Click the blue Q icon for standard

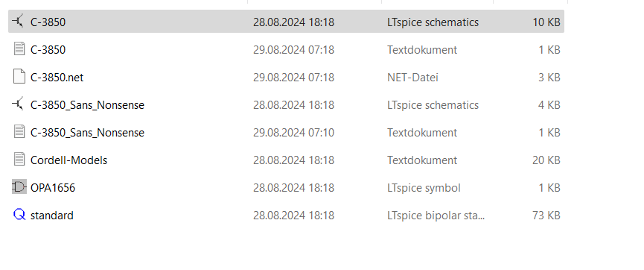[x=19, y=215]
